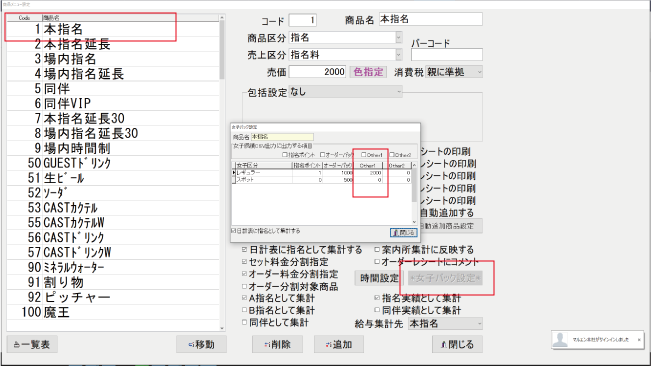Select the スポット row in the popup grid
This screenshot has width=651, height=366.
[322, 180]
